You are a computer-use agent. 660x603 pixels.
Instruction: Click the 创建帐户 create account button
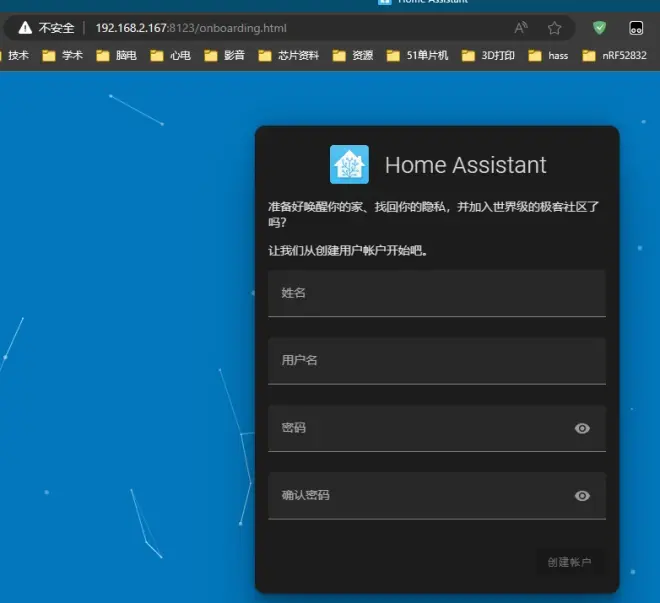(570, 562)
